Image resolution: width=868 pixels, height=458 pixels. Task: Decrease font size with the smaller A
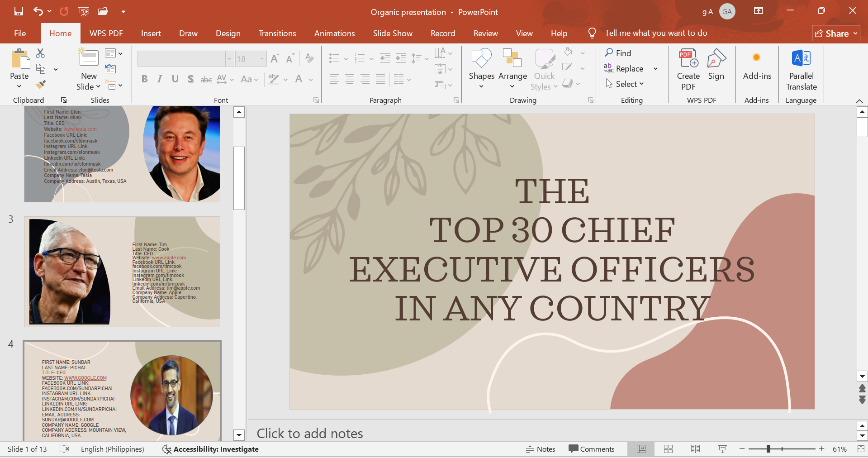290,58
